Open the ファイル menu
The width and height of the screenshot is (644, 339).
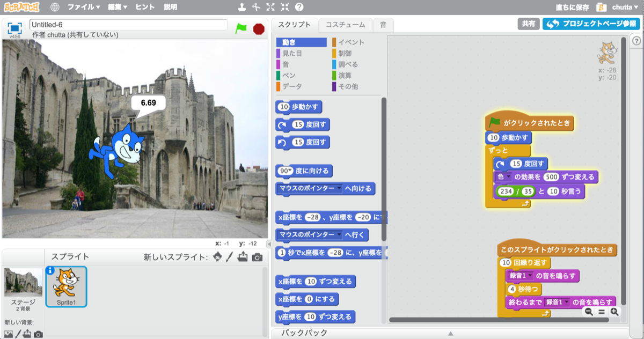(84, 8)
